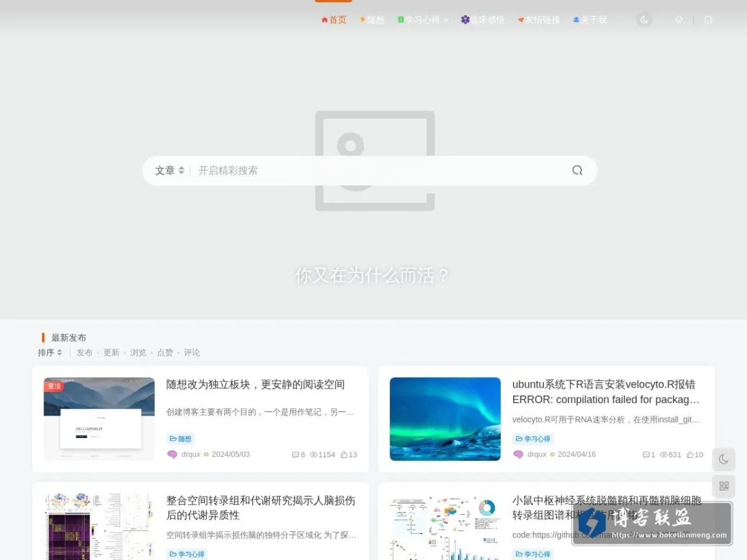Click 学习心得 tag on the 空间转录组 post

click(x=187, y=554)
